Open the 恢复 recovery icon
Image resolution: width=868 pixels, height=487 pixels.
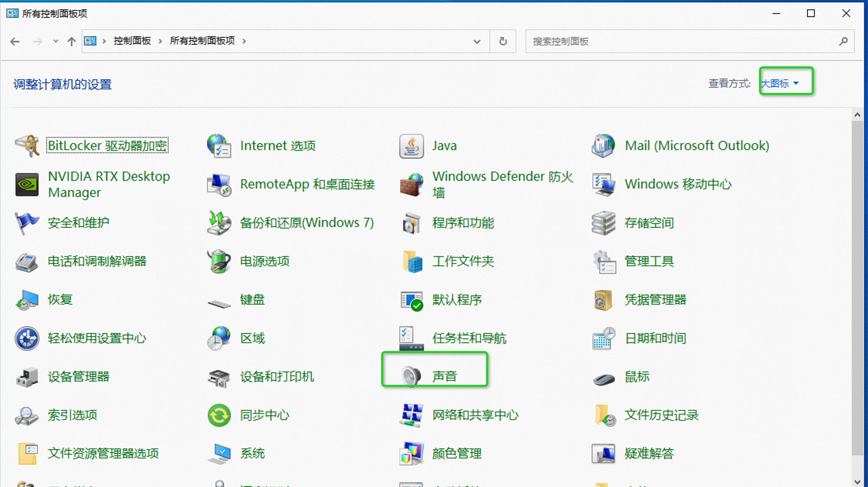pyautogui.click(x=27, y=300)
